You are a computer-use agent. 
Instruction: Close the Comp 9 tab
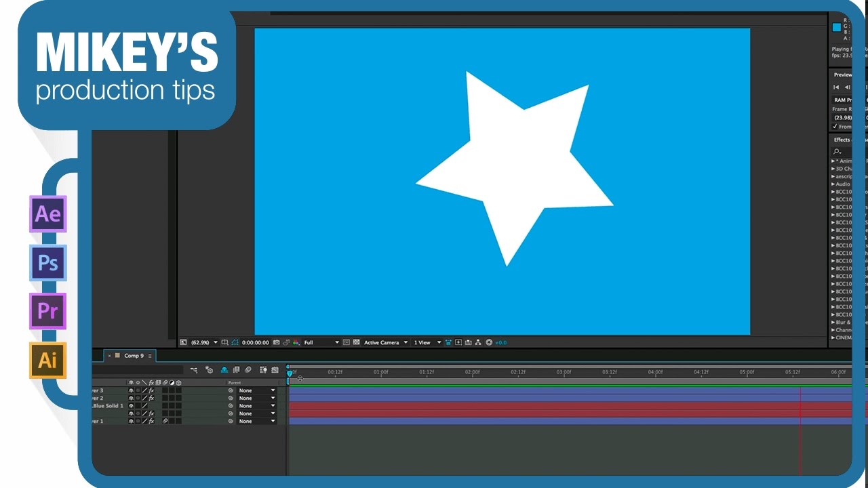click(109, 356)
